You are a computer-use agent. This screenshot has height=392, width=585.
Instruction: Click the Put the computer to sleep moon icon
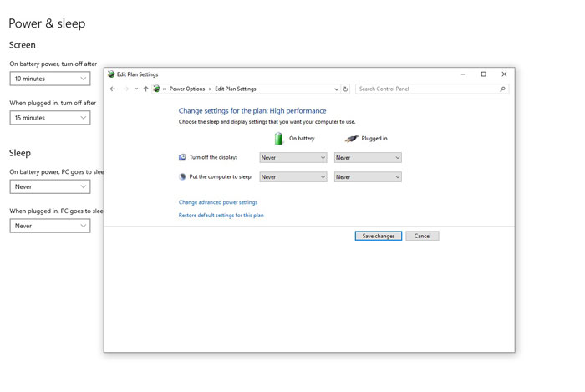point(182,177)
